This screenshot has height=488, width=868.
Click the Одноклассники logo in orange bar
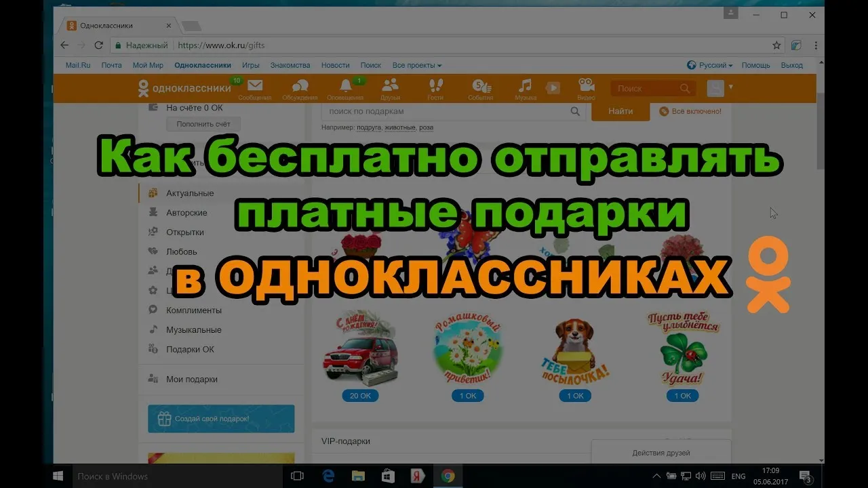point(183,88)
